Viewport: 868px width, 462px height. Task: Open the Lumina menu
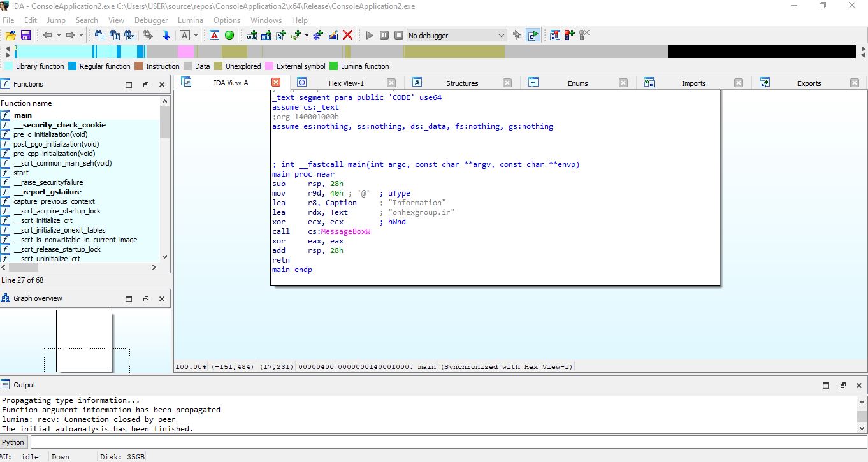pyautogui.click(x=191, y=20)
